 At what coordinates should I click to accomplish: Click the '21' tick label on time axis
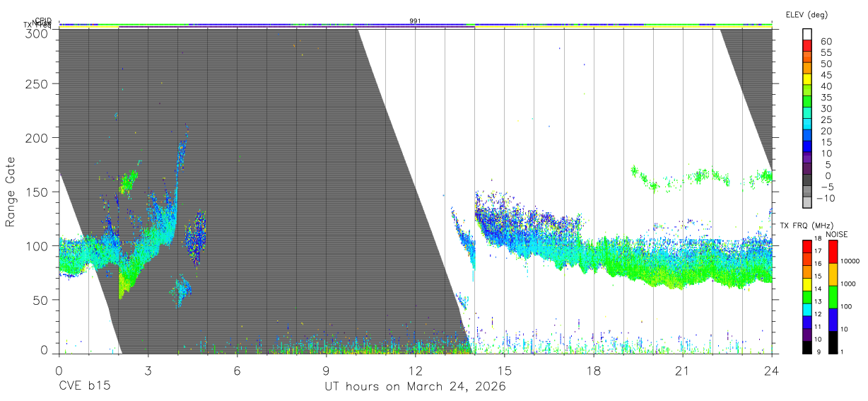pyautogui.click(x=683, y=371)
